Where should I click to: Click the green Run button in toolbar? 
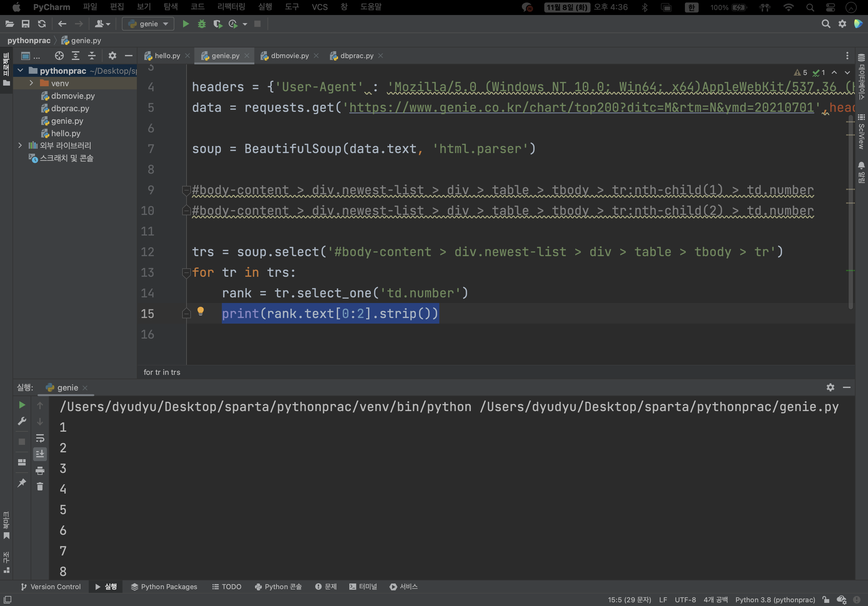(186, 24)
